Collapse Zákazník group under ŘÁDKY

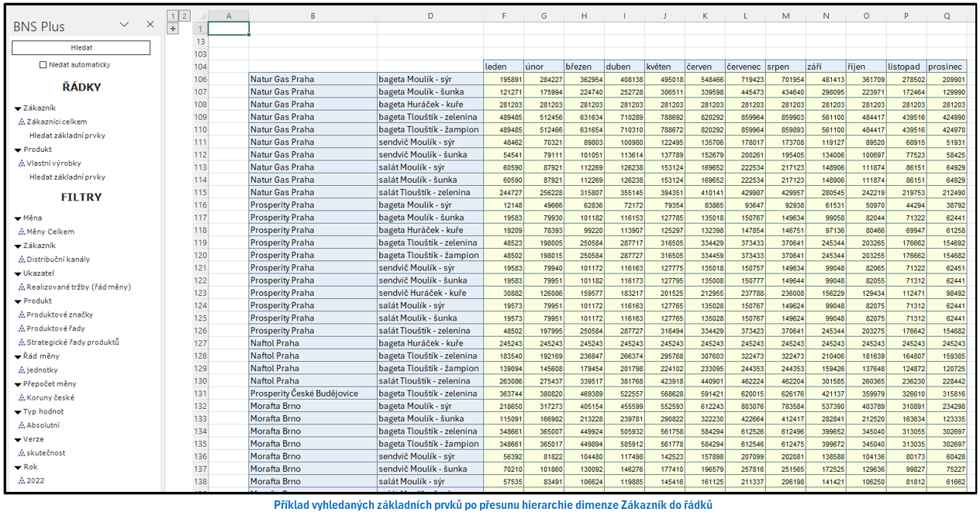[x=17, y=108]
